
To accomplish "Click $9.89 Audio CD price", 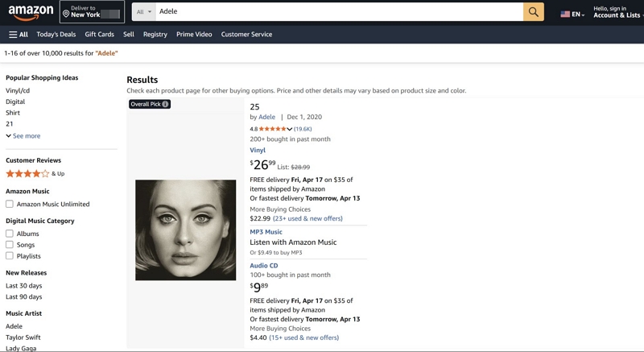I will 258,287.
